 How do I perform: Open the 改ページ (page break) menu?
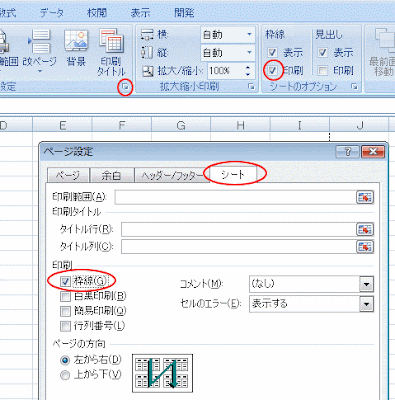pos(40,51)
